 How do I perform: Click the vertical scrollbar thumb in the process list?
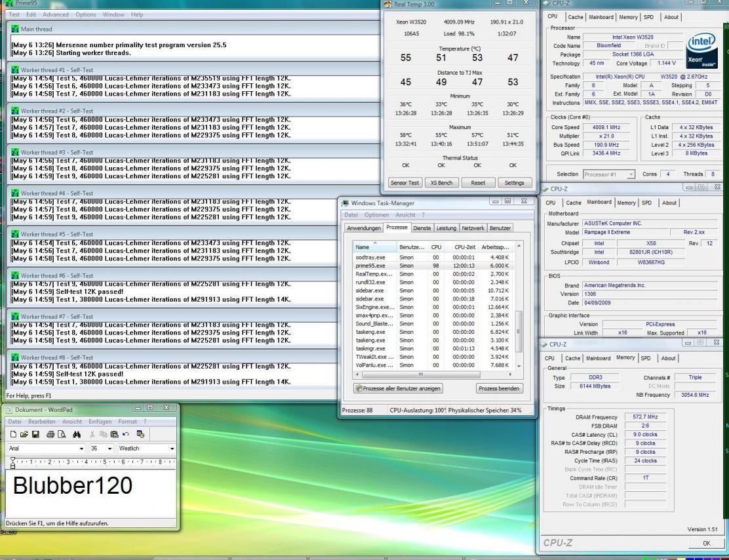point(519,332)
